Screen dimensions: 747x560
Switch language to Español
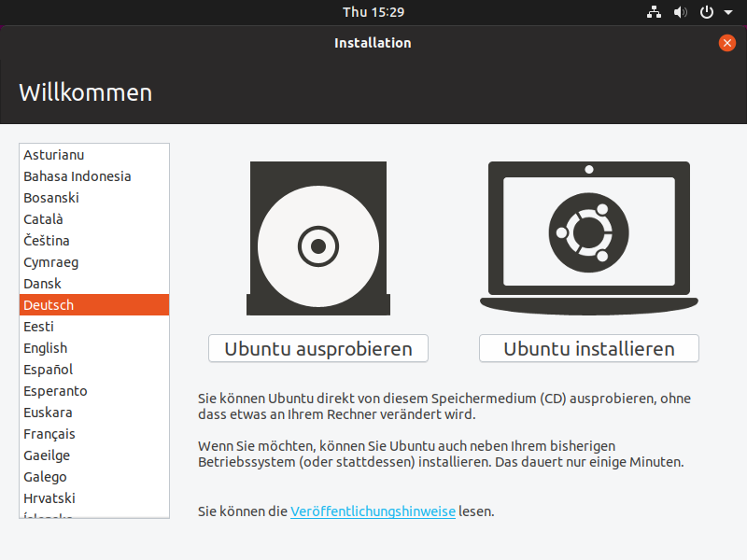pyautogui.click(x=94, y=369)
